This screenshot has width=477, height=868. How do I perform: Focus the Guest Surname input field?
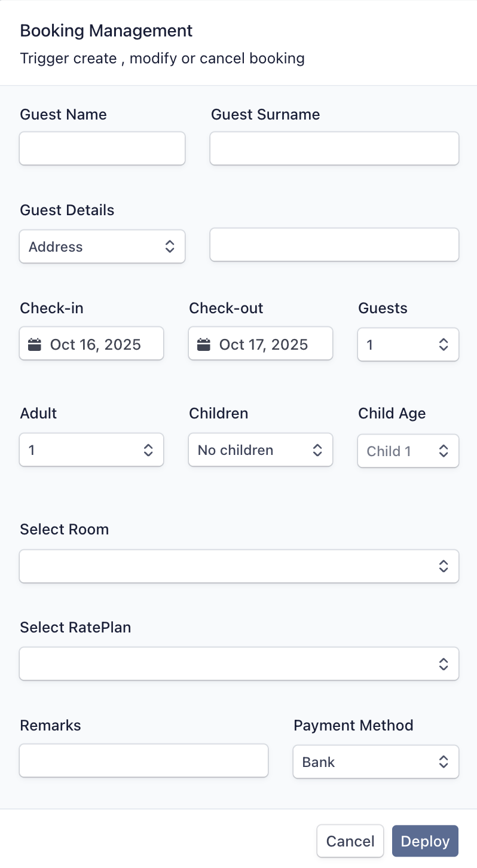[x=334, y=149]
